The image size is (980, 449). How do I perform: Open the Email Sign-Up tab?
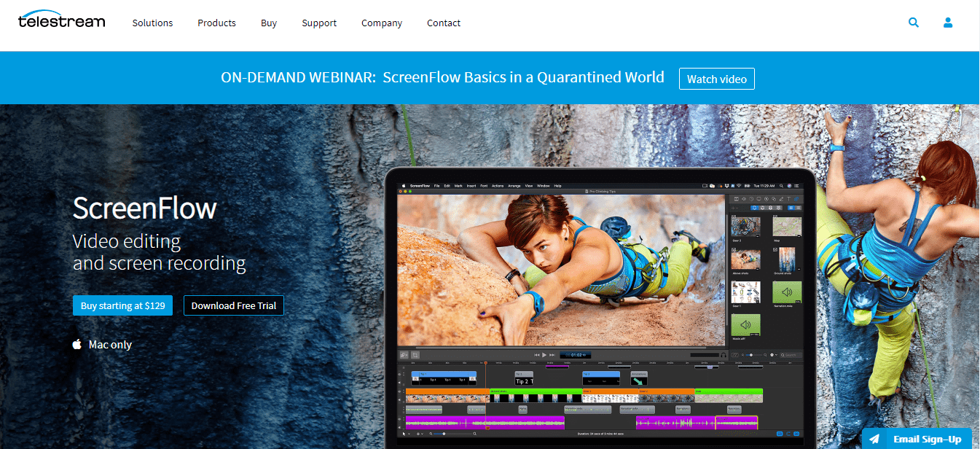pos(917,439)
